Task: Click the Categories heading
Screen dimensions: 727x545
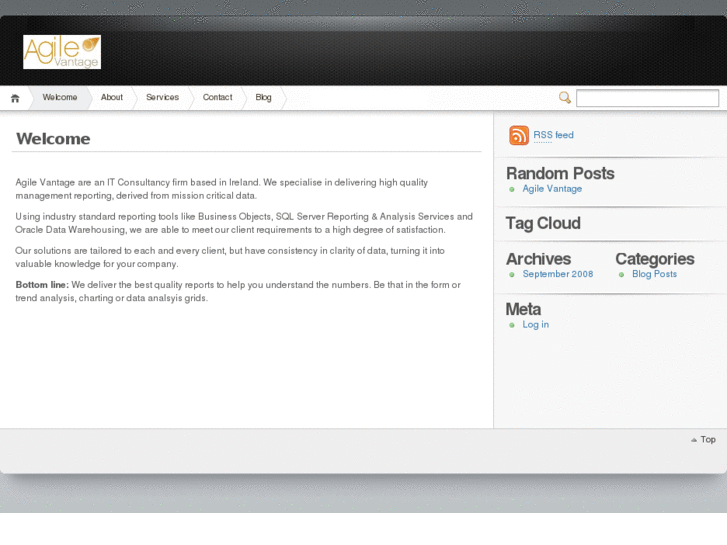Action: coord(655,259)
